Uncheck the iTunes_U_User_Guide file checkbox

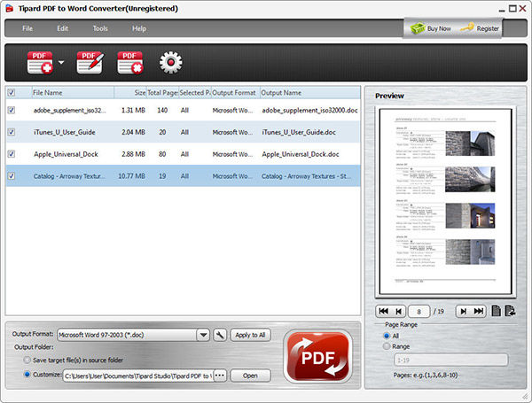[x=12, y=132]
